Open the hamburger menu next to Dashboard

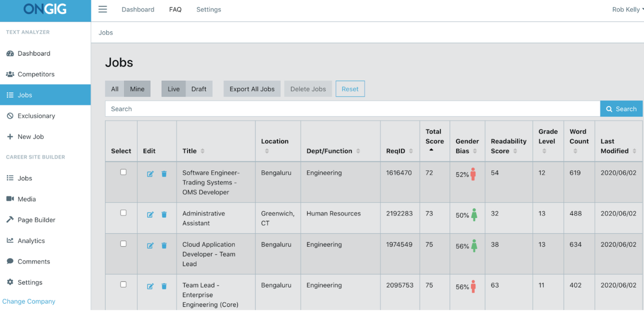coord(103,9)
